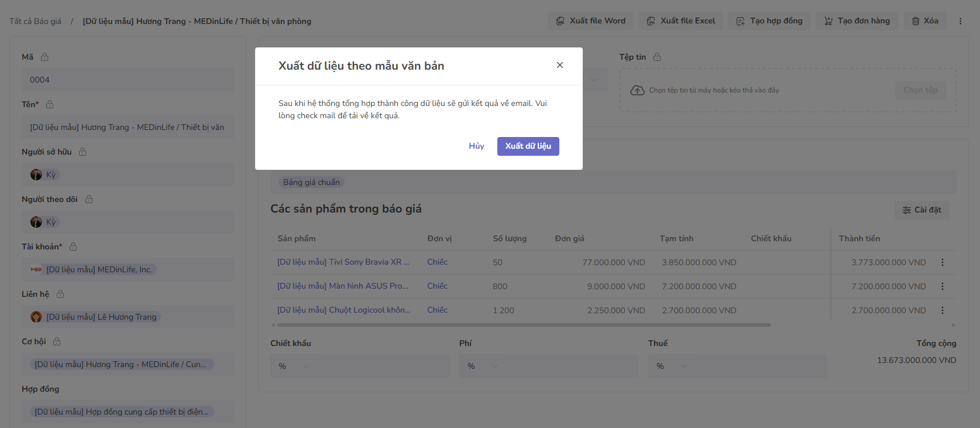Go to Tất cả Báo giá breadcrumb

(35, 21)
